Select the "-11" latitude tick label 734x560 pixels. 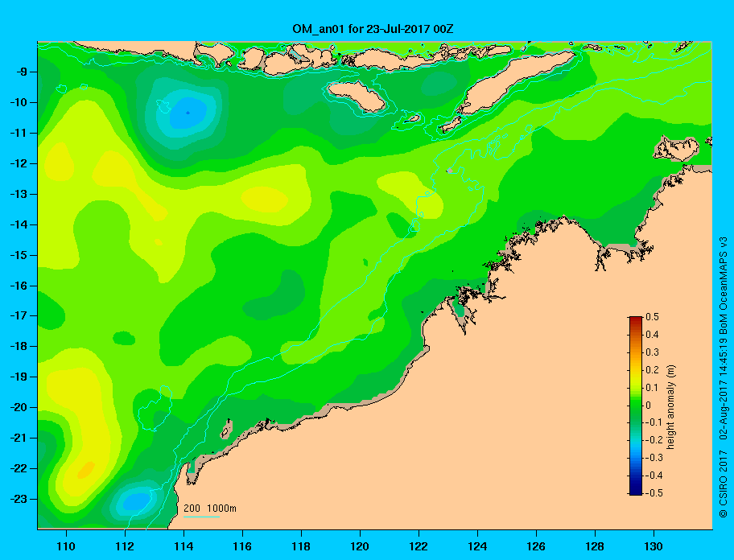pyautogui.click(x=19, y=134)
